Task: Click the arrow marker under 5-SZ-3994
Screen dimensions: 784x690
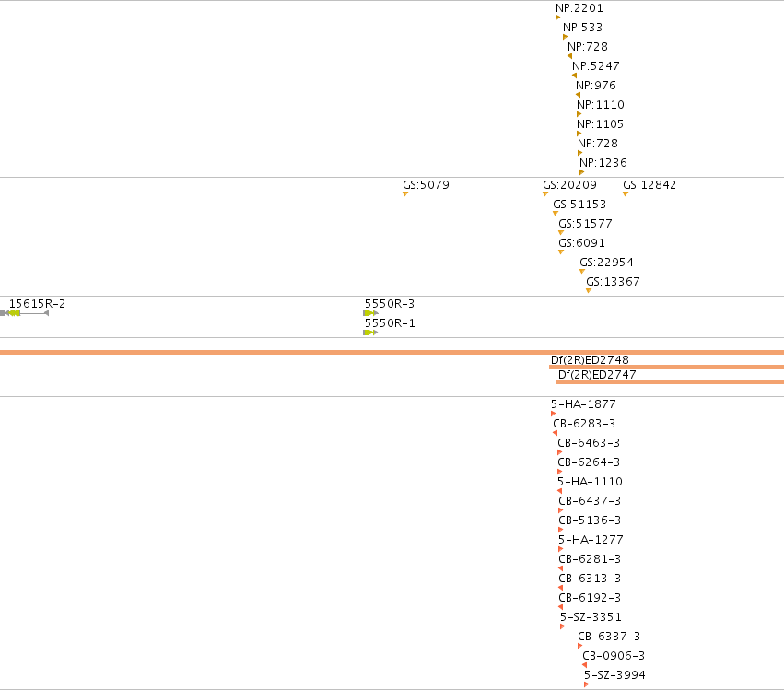Action: coord(586,684)
